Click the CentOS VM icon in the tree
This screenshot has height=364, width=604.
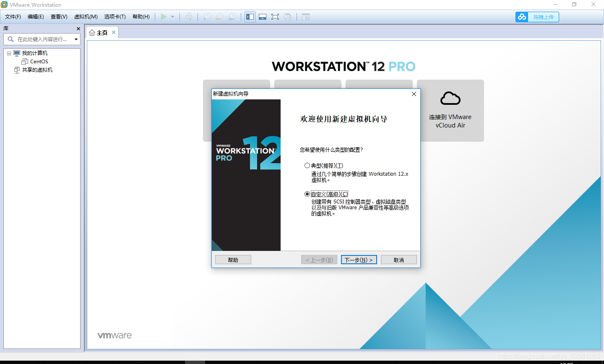(25, 62)
